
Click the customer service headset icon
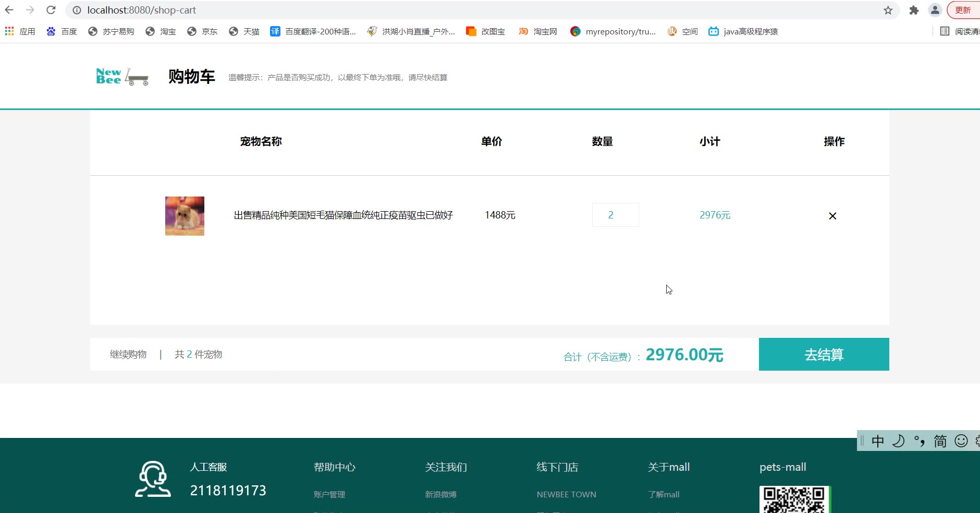pos(153,479)
